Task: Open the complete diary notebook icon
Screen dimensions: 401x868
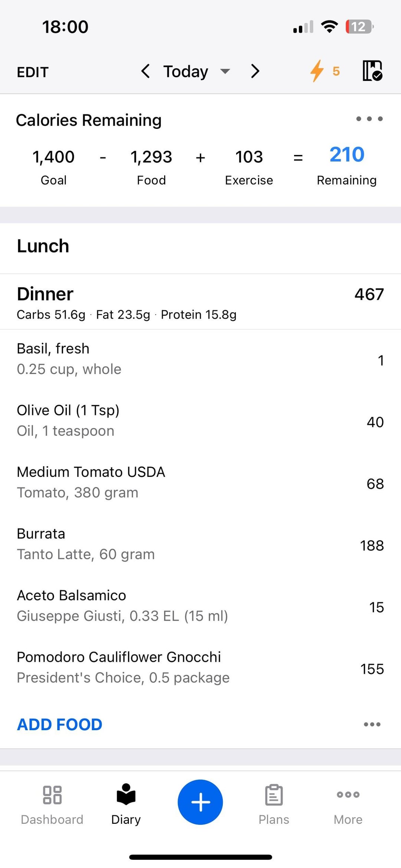Action: (372, 71)
